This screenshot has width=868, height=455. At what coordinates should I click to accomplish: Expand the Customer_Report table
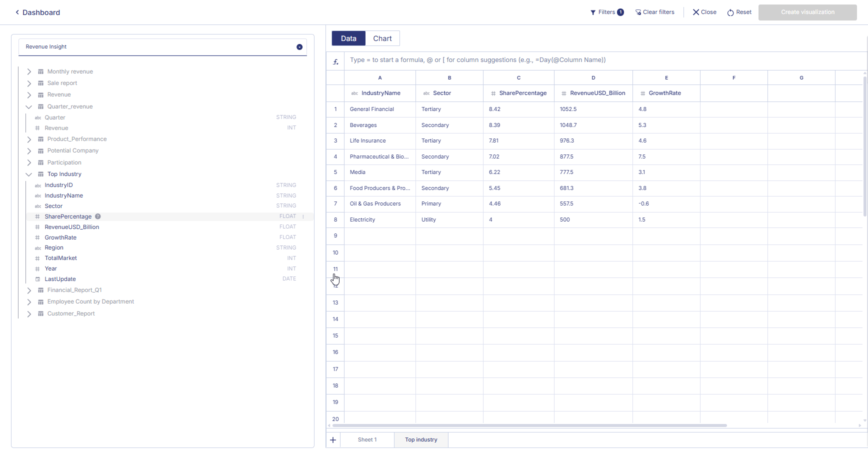pyautogui.click(x=29, y=314)
